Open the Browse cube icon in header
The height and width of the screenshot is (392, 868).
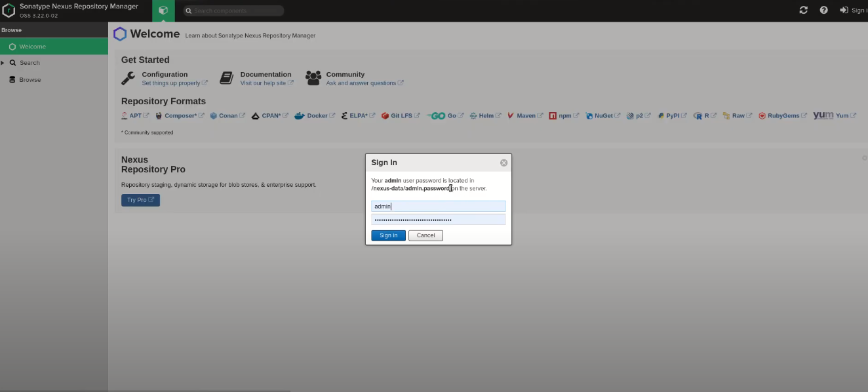[163, 10]
